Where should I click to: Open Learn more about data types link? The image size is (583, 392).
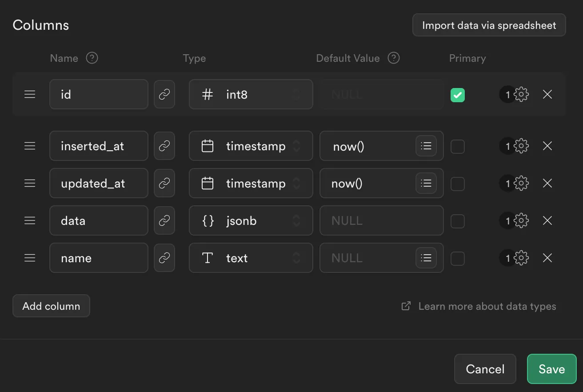point(487,306)
